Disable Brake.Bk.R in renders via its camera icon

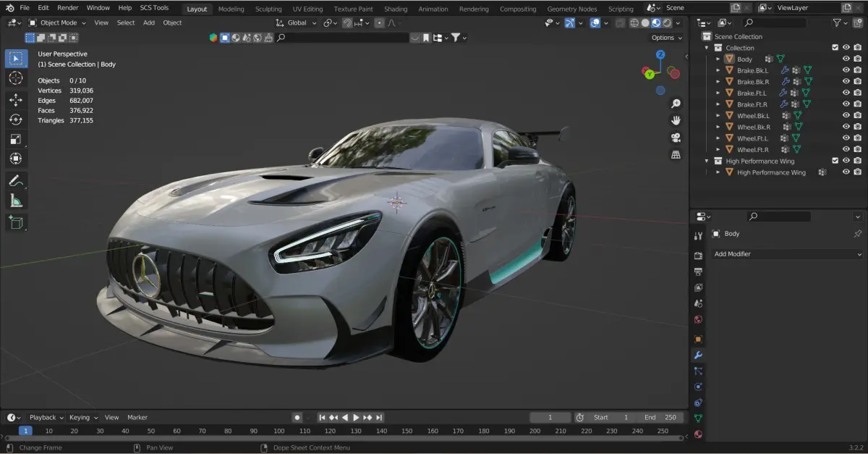[858, 82]
